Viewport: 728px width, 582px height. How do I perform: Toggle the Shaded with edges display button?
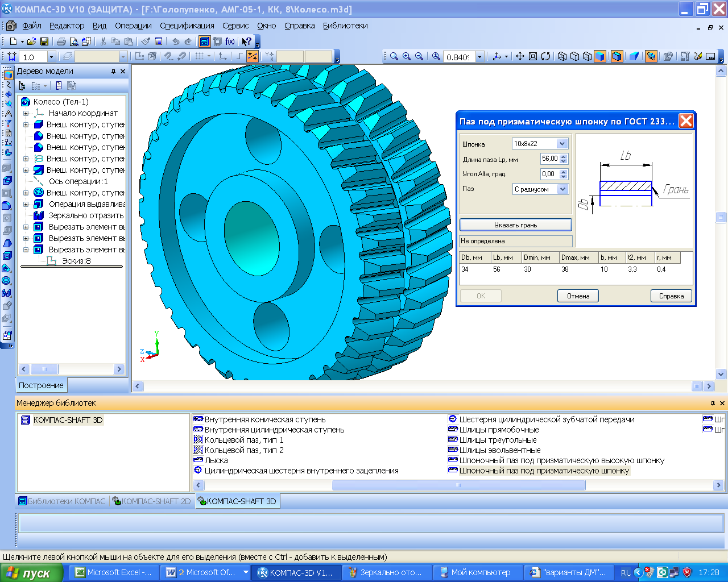(617, 56)
